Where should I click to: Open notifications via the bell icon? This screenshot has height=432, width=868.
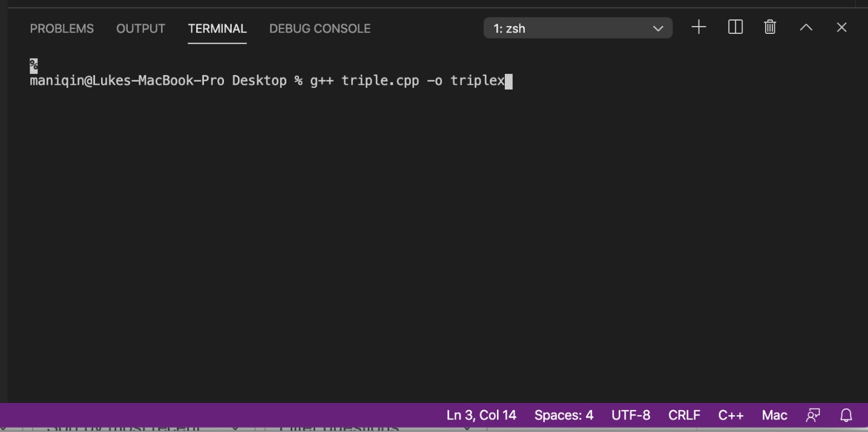tap(846, 415)
